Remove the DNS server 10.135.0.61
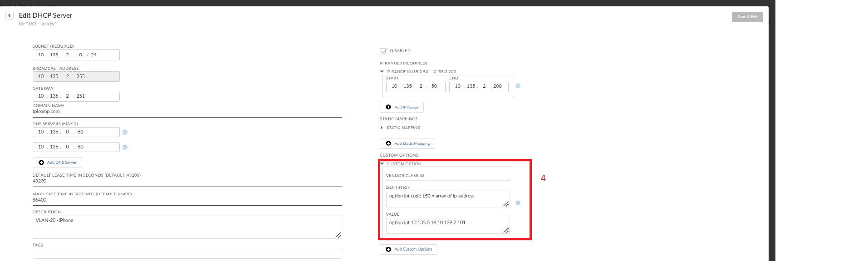Screen dimensions: 868x261 click(125, 132)
